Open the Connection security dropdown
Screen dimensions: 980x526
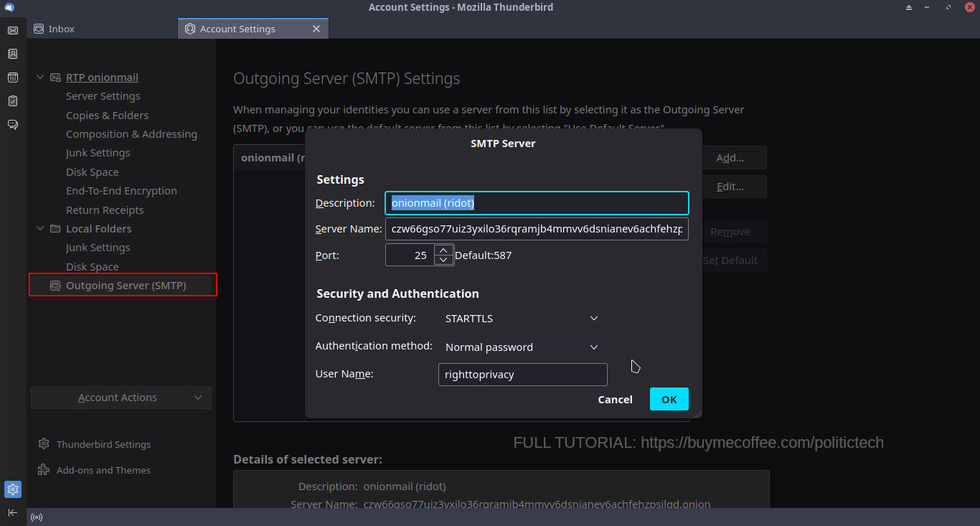tap(523, 319)
